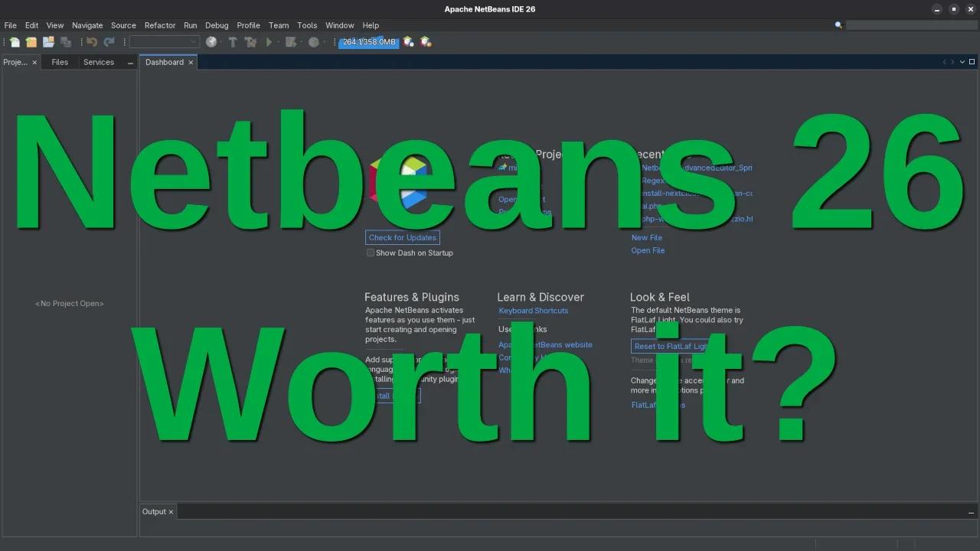Click the Save All toolbar icon
The height and width of the screenshot is (551, 980).
click(65, 42)
